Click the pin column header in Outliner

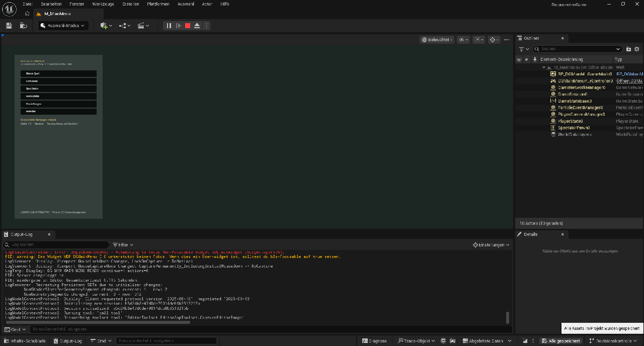tap(534, 59)
